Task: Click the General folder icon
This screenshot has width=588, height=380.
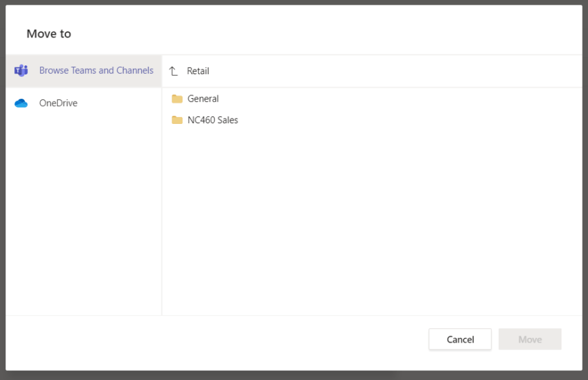Action: pyautogui.click(x=177, y=99)
